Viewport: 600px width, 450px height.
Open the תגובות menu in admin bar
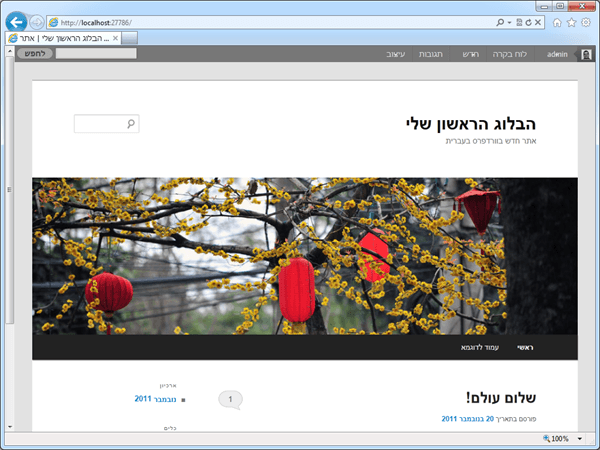pyautogui.click(x=431, y=54)
